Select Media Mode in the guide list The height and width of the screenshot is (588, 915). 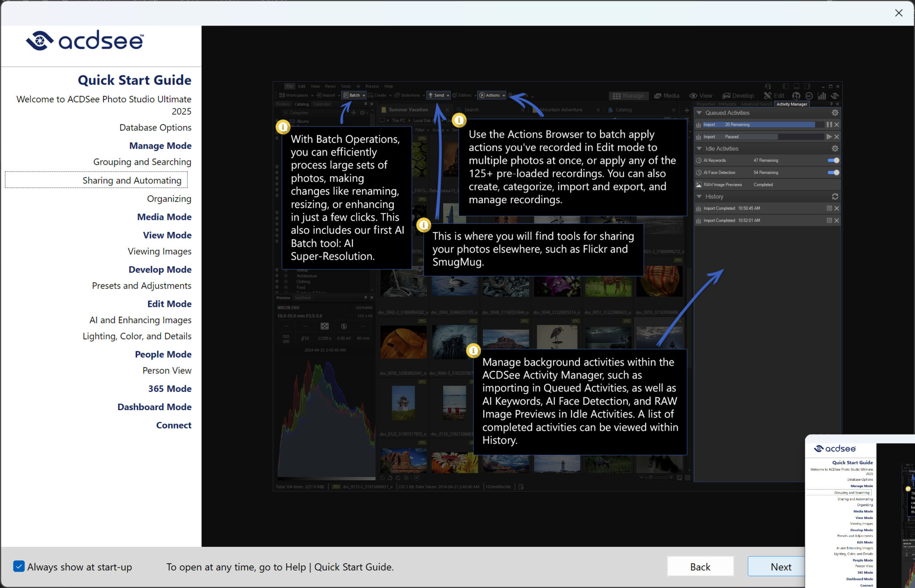click(164, 217)
